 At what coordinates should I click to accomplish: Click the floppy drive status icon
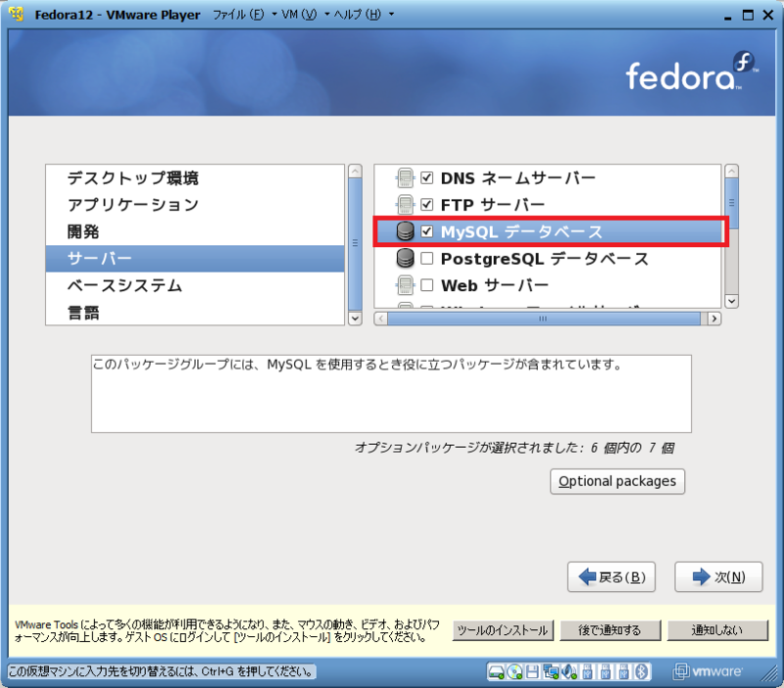(529, 673)
